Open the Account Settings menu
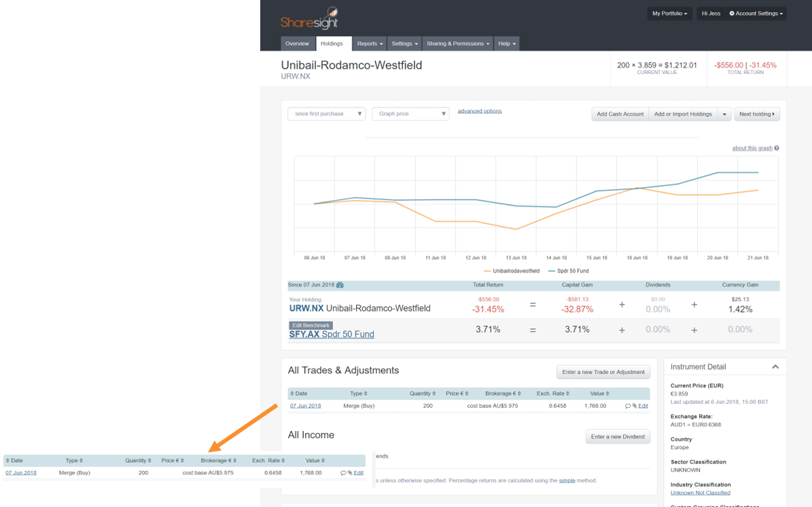 756,14
